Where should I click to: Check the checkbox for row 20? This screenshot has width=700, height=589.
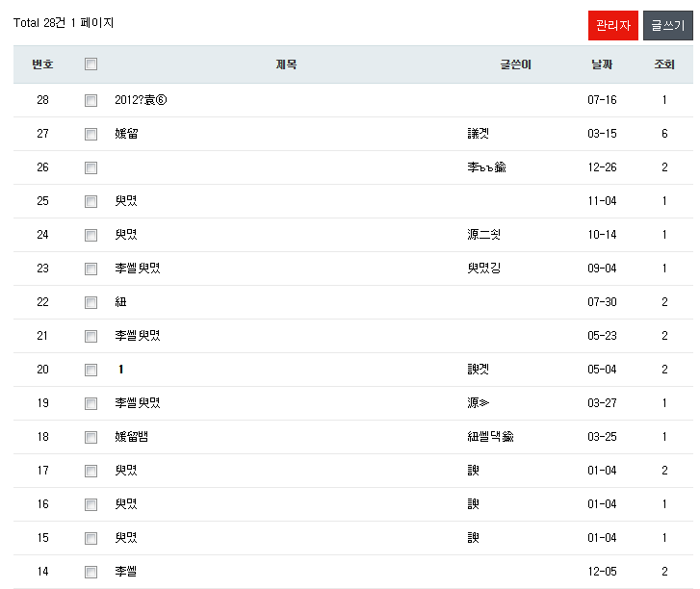[x=91, y=370]
